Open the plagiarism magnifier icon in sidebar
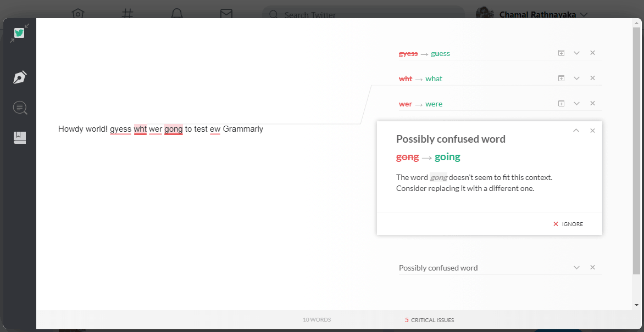The height and width of the screenshot is (332, 644). (x=20, y=108)
